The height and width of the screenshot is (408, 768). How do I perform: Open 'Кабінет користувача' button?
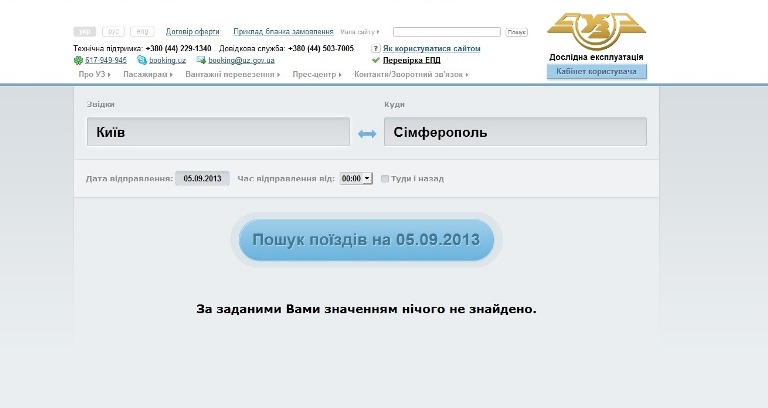(596, 72)
